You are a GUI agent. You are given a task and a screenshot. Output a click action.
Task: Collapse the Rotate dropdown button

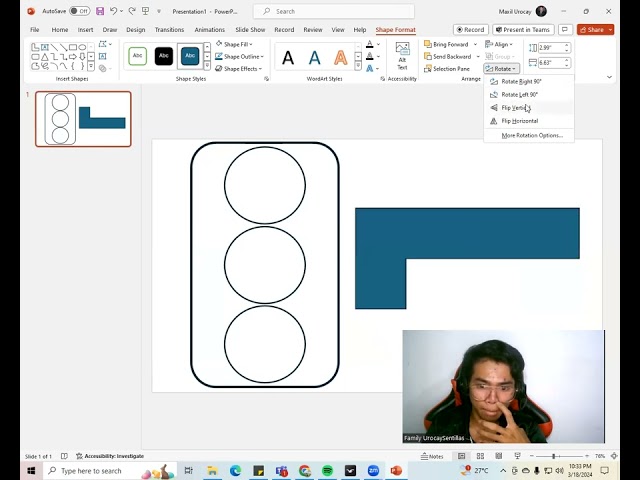pos(502,69)
